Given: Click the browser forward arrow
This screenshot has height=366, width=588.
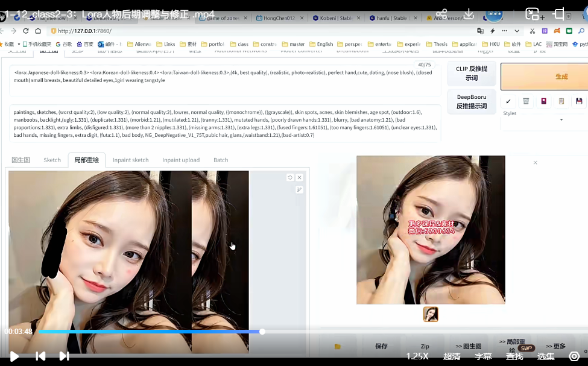Looking at the screenshot, I should coord(13,31).
